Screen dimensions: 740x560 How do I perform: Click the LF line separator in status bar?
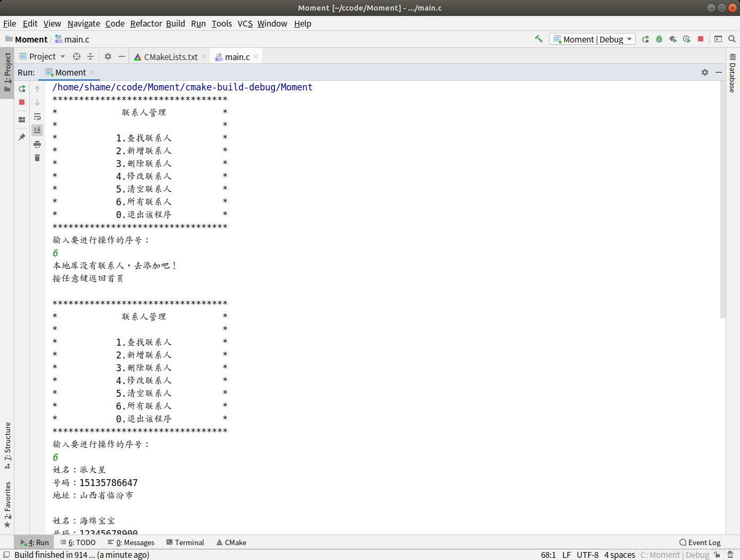566,555
